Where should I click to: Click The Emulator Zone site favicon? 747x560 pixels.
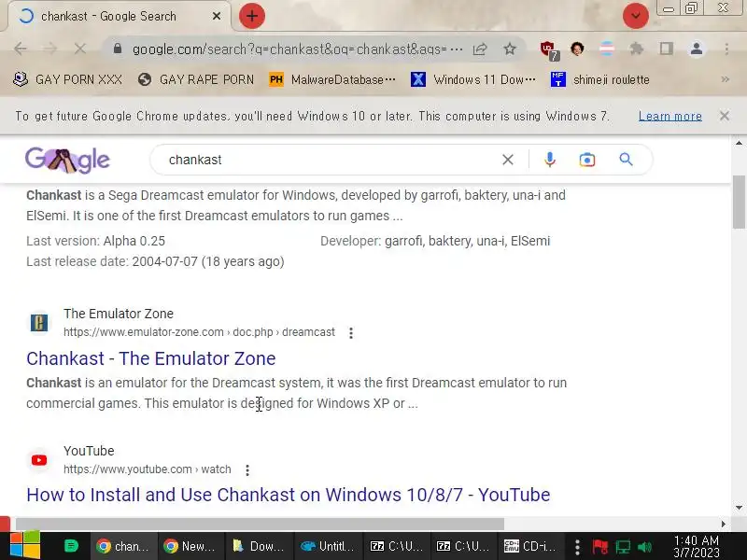coord(39,323)
